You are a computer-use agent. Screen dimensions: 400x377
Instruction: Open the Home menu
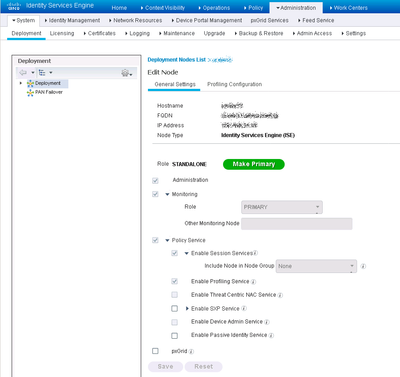click(119, 8)
